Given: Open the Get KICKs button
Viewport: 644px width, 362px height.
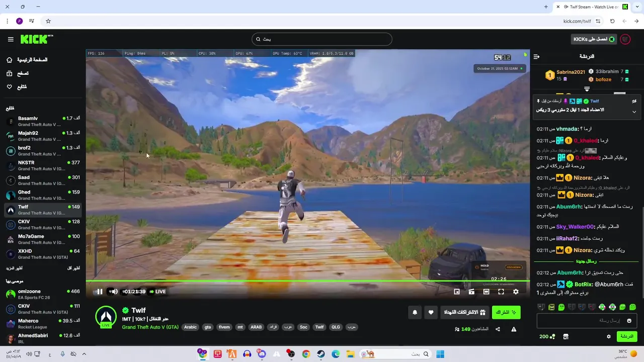Looking at the screenshot, I should pos(594,39).
